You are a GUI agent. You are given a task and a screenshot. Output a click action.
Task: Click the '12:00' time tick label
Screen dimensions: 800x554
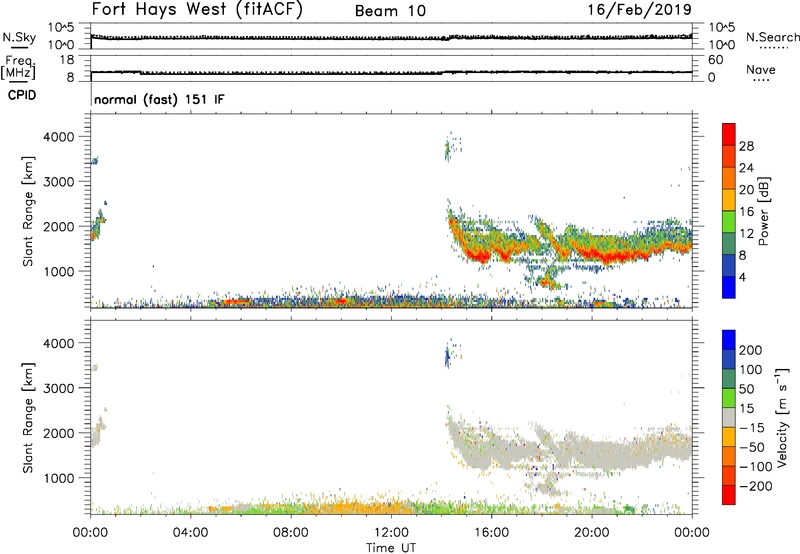click(391, 533)
